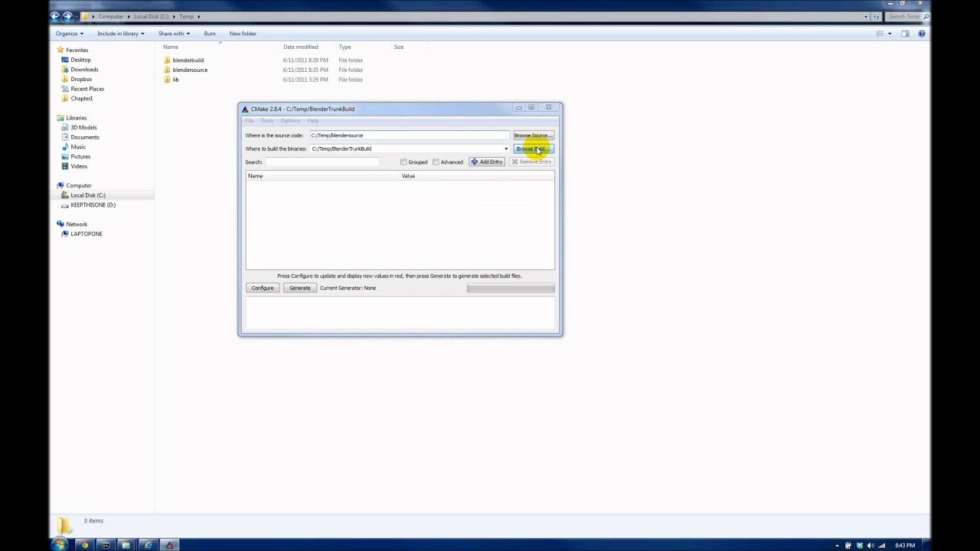Image resolution: width=980 pixels, height=551 pixels.
Task: Enable the Advanced checkbox in CMake
Action: pos(436,162)
